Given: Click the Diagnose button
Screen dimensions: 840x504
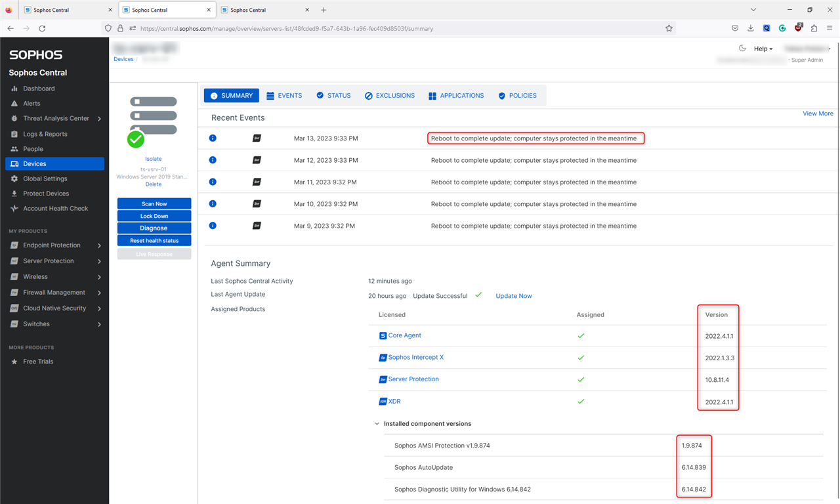Looking at the screenshot, I should [x=154, y=228].
